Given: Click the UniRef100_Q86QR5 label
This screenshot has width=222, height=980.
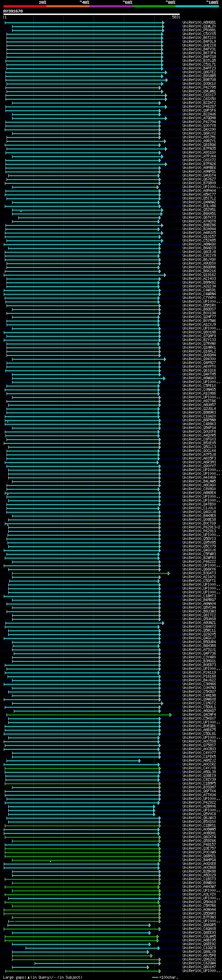Looking at the screenshot, I should pos(199,925).
